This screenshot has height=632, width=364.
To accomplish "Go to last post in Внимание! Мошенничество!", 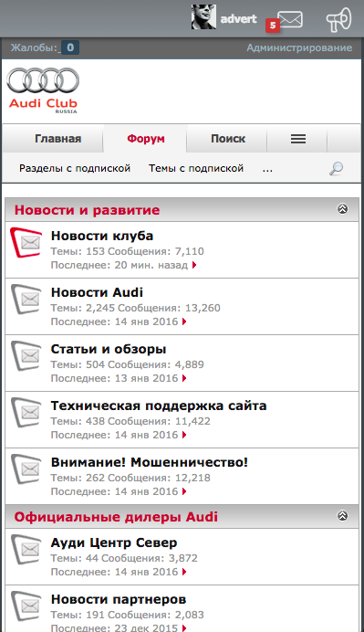I will [x=184, y=491].
